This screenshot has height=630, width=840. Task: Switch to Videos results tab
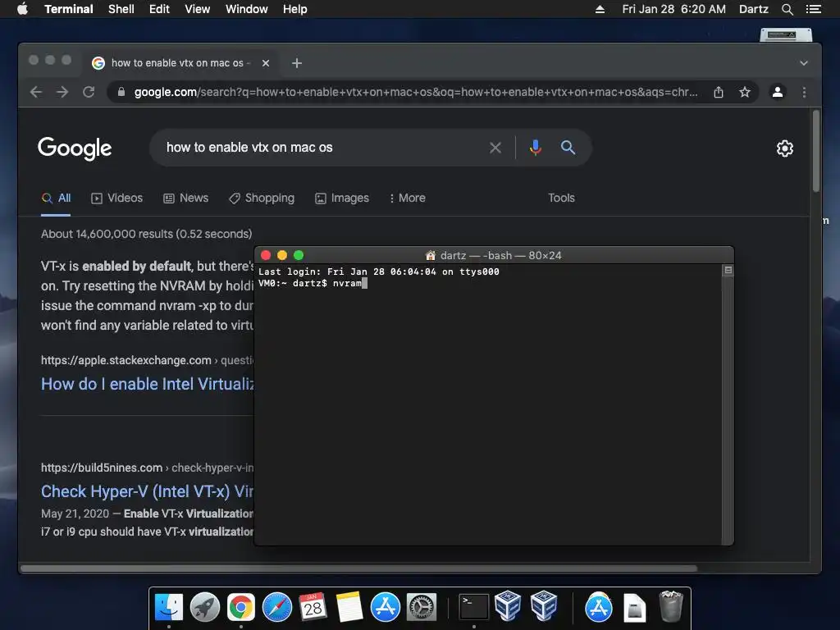(x=116, y=199)
